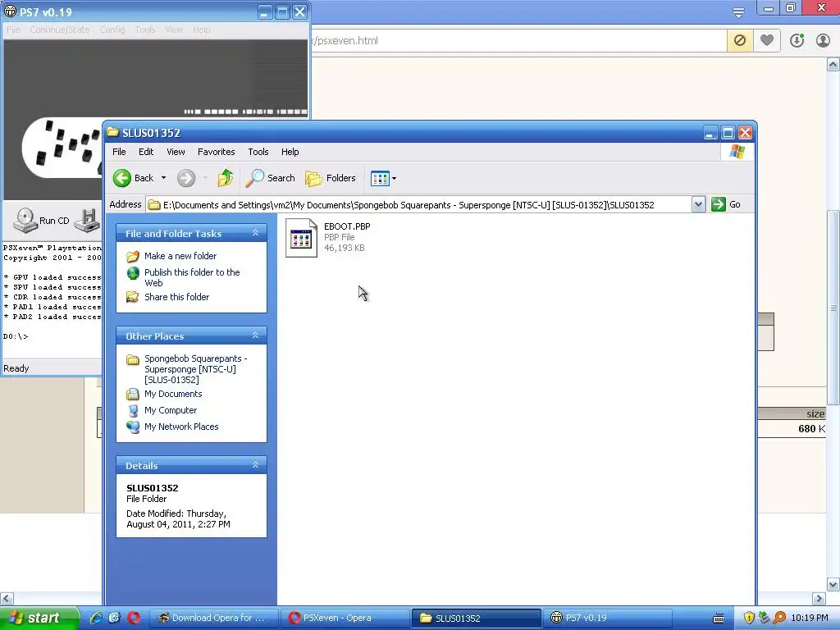Open the Tools menu in Explorer
Screen dimensions: 840x630
tap(258, 152)
